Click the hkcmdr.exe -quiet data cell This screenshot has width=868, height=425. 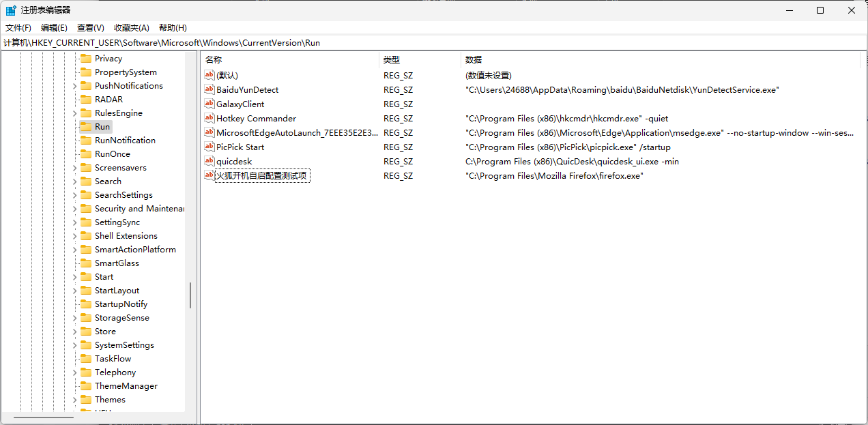tap(566, 118)
